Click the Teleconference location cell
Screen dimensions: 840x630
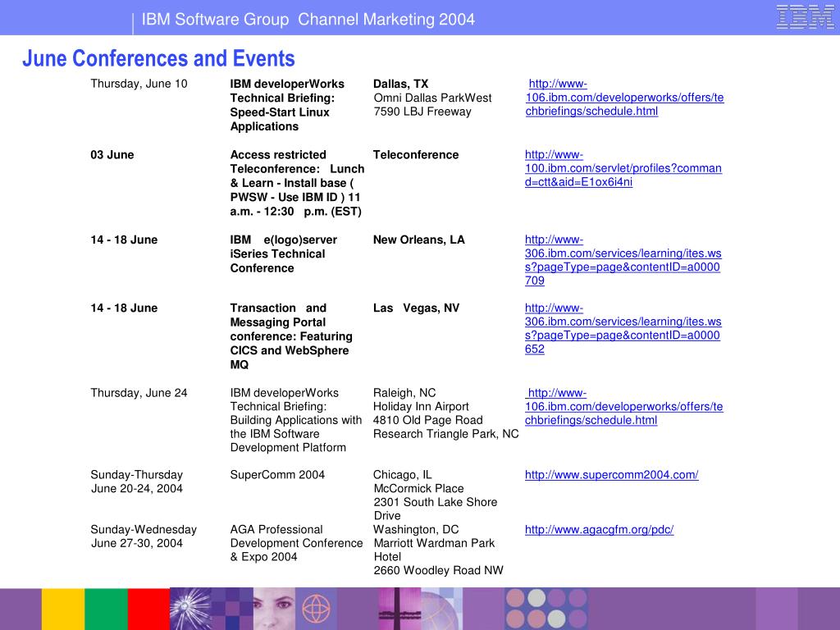coord(416,155)
